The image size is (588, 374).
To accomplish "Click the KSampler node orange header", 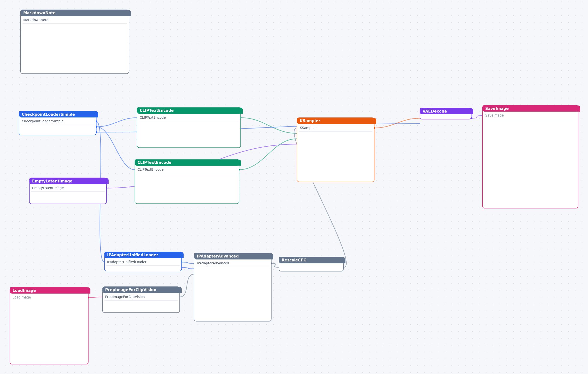I will pyautogui.click(x=337, y=121).
